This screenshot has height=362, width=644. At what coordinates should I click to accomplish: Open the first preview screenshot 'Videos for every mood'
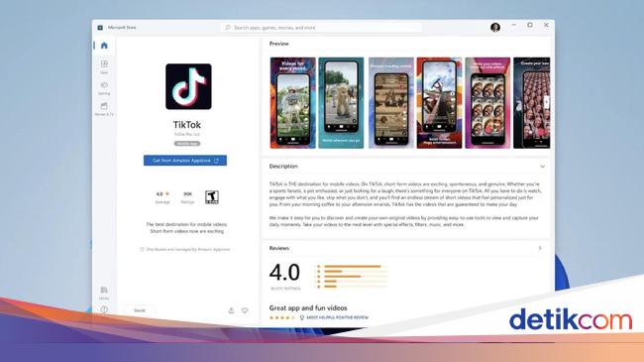(293, 103)
